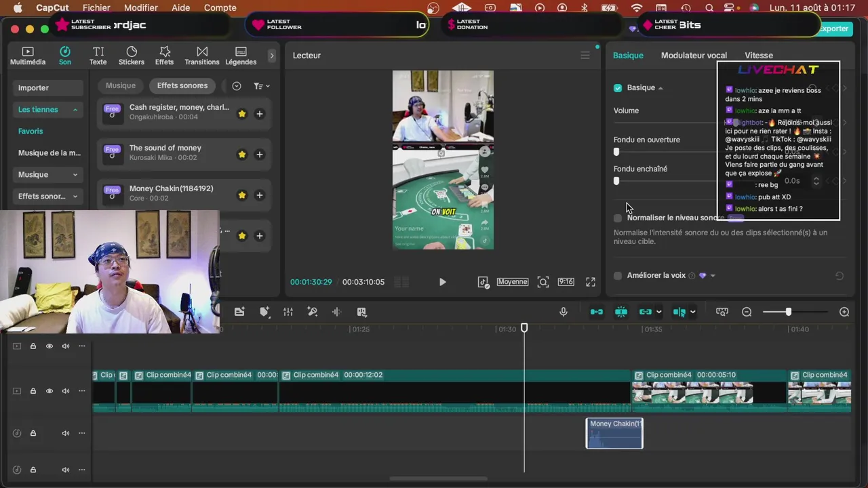The image size is (868, 488).
Task: Add Cash register sound to timeline
Action: point(259,114)
